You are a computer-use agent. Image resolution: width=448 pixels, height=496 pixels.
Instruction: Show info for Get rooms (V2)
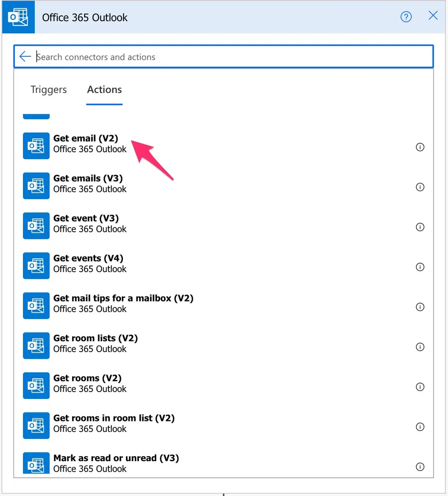[x=420, y=387]
